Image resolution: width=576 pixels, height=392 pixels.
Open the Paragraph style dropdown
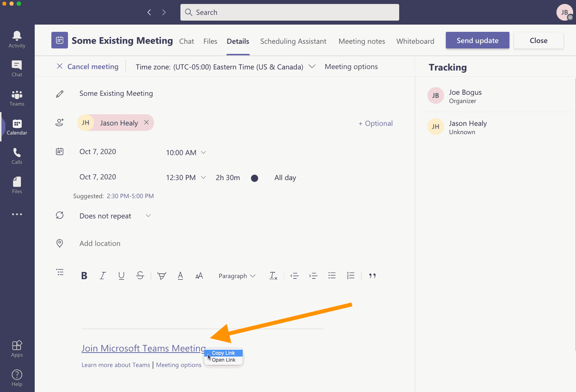tap(237, 276)
